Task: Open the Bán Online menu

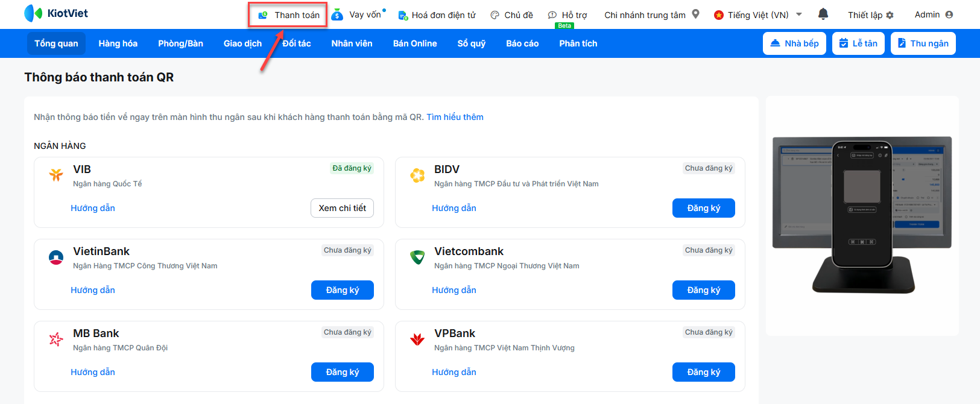Action: (x=415, y=43)
